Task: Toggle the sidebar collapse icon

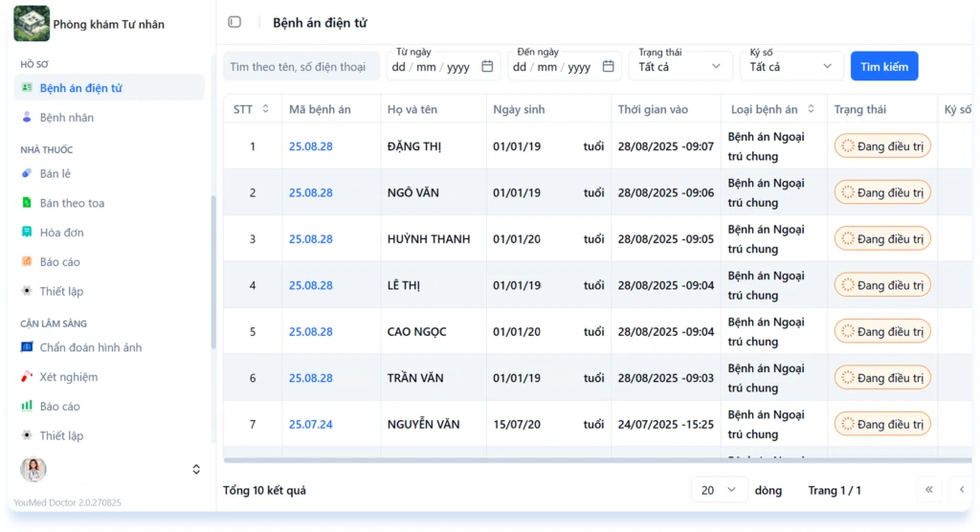Action: [x=234, y=22]
